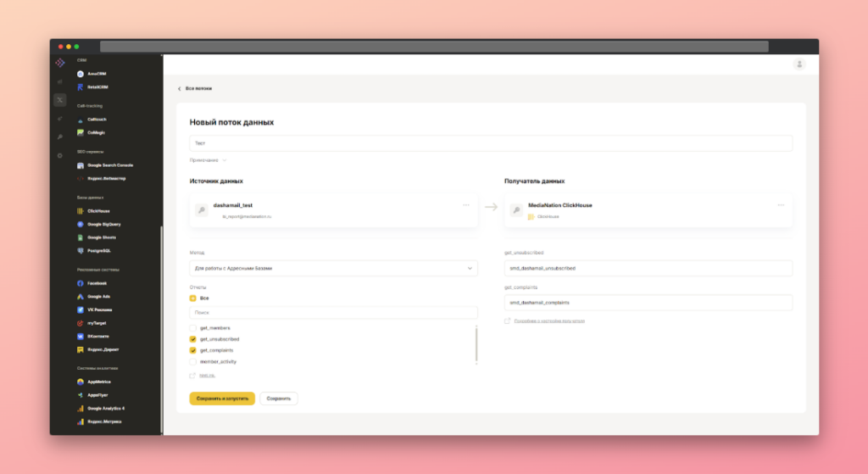Click the reports list scrollbar

tap(476, 344)
